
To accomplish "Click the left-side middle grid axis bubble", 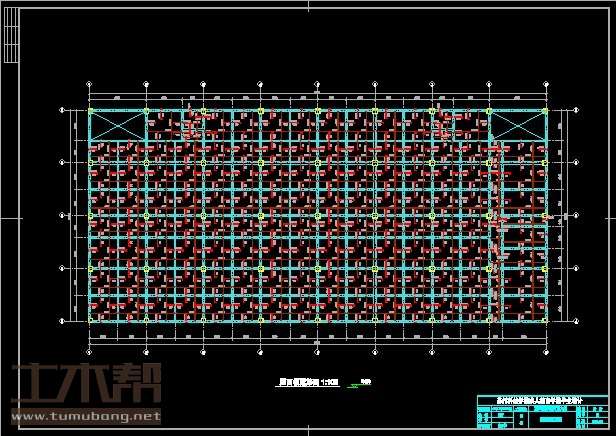I will (62, 215).
